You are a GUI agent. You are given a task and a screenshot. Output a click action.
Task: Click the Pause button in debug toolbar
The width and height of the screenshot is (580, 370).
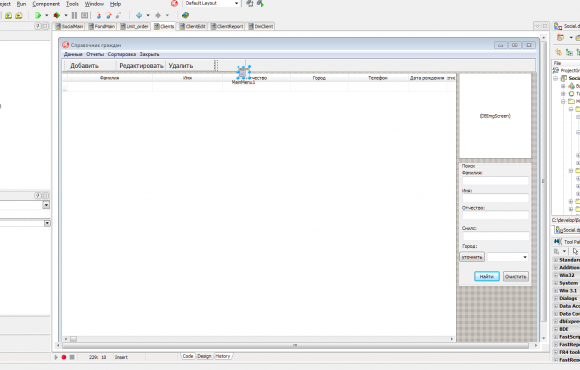[74, 15]
